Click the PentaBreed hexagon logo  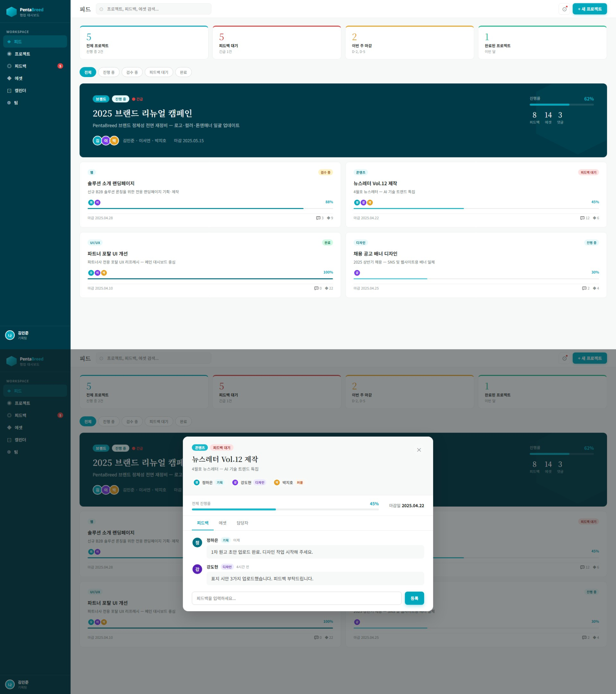pos(11,12)
